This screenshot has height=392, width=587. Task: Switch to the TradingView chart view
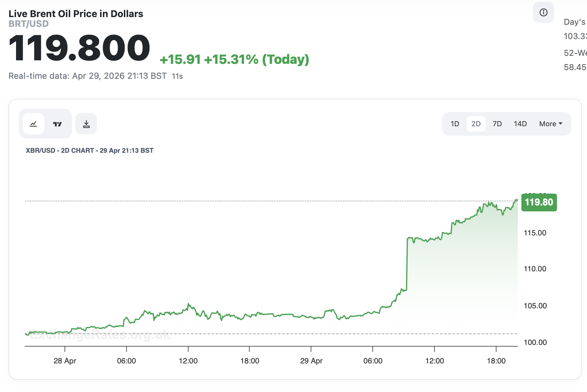click(57, 124)
